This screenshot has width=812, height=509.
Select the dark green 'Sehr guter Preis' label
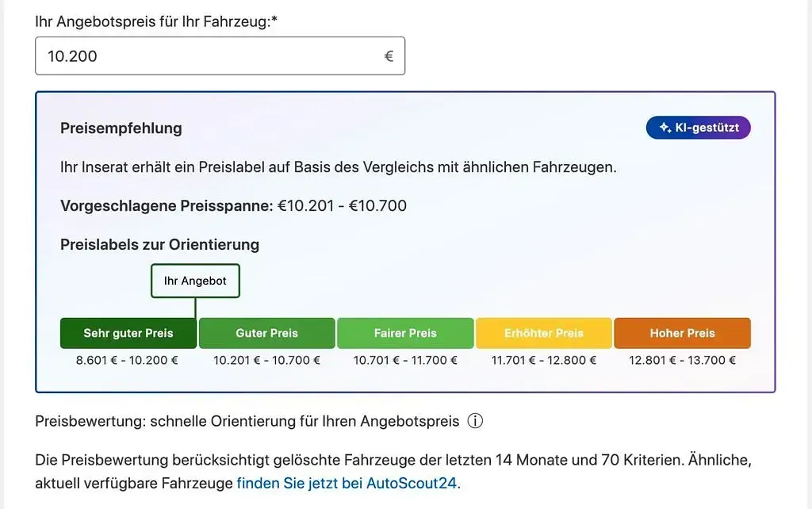click(x=128, y=333)
